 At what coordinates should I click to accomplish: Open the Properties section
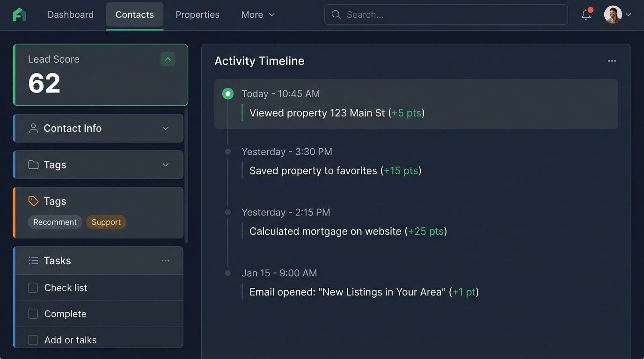(197, 14)
